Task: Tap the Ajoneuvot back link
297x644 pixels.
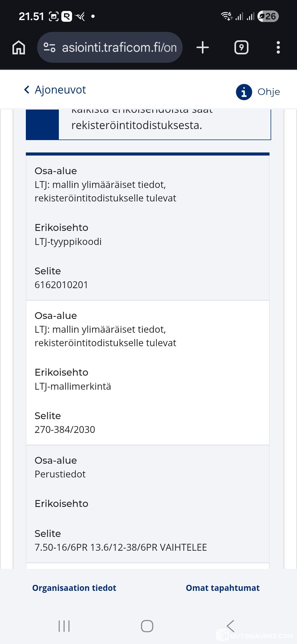Action: pyautogui.click(x=60, y=90)
